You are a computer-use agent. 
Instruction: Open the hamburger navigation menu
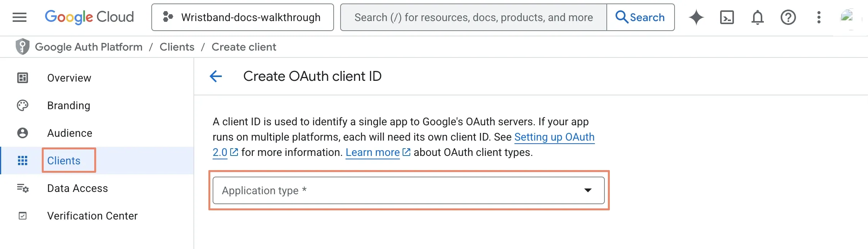coord(20,17)
